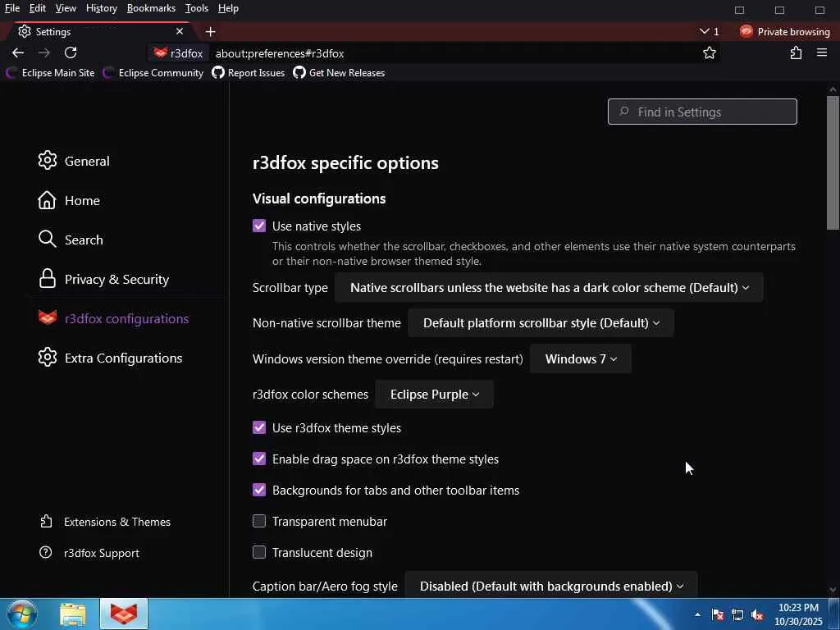
Task: Open the taskbar clock and date
Action: 798,614
